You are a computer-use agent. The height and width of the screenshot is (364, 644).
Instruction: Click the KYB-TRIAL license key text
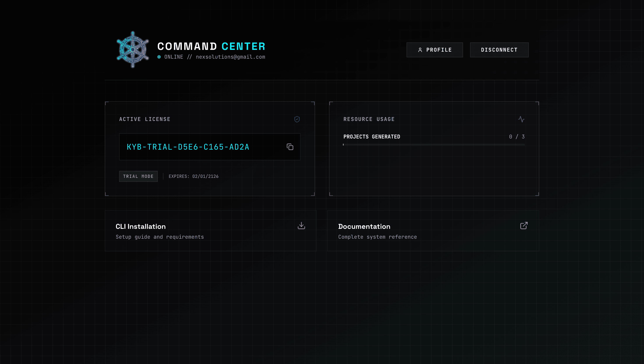[188, 147]
